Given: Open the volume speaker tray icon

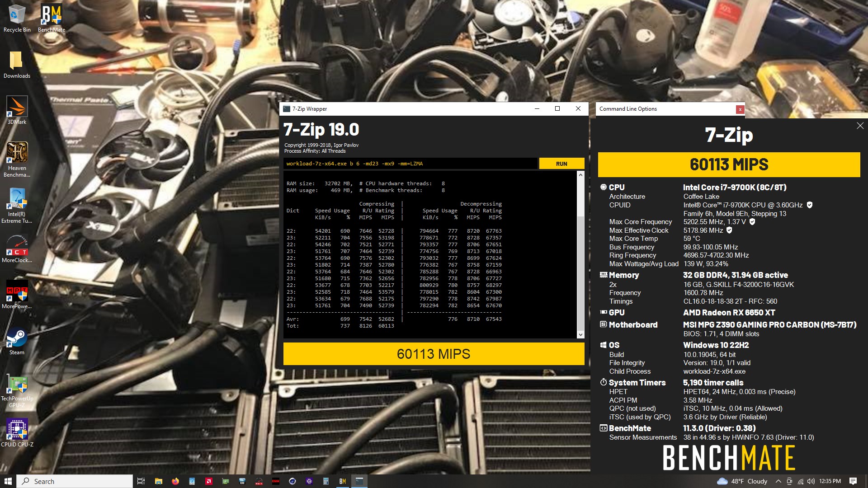Looking at the screenshot, I should click(811, 481).
